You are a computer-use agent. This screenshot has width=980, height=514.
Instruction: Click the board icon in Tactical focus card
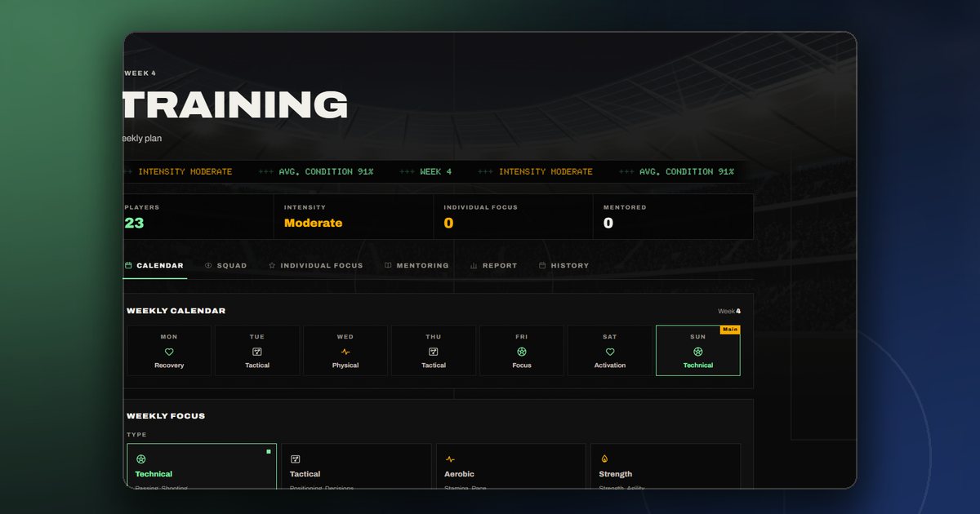pos(296,459)
